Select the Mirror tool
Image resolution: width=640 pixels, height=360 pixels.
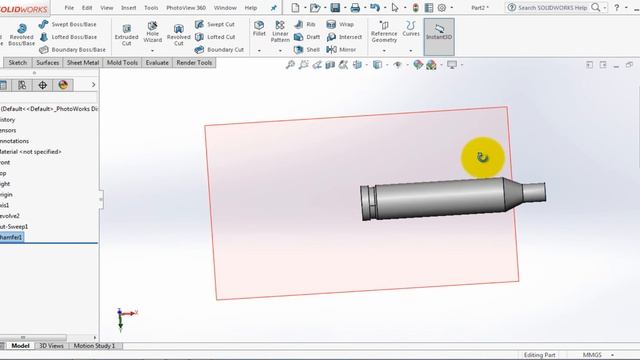[x=341, y=50]
